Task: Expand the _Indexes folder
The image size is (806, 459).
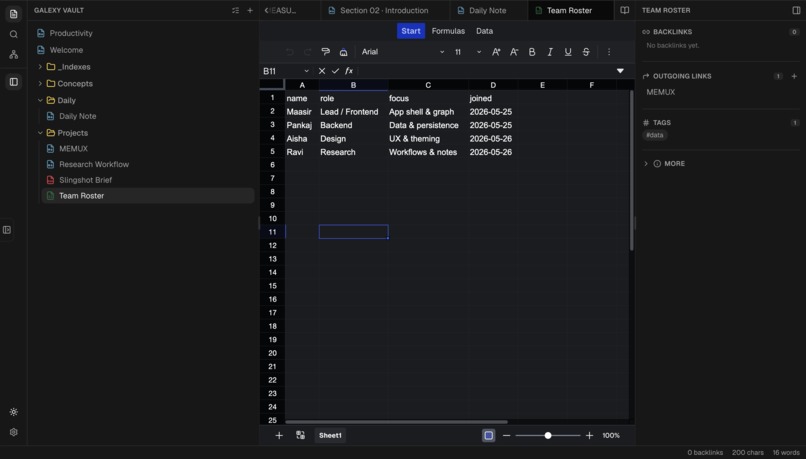Action: [40, 67]
